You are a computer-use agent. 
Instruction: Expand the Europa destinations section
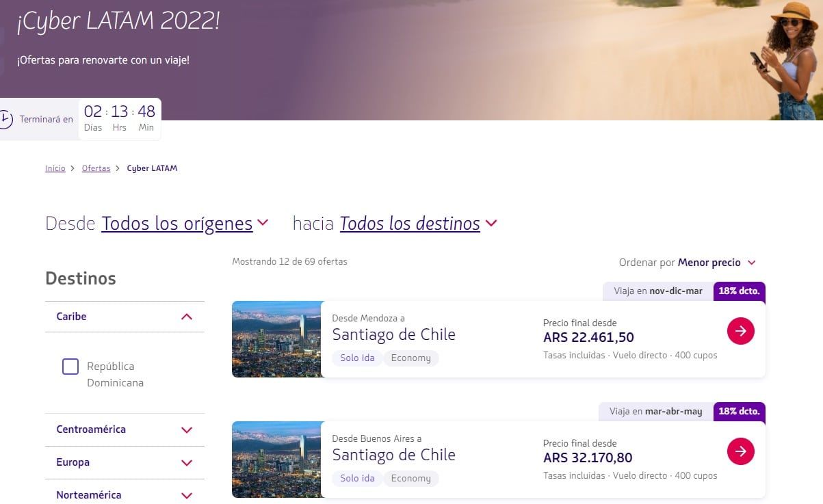pos(185,463)
